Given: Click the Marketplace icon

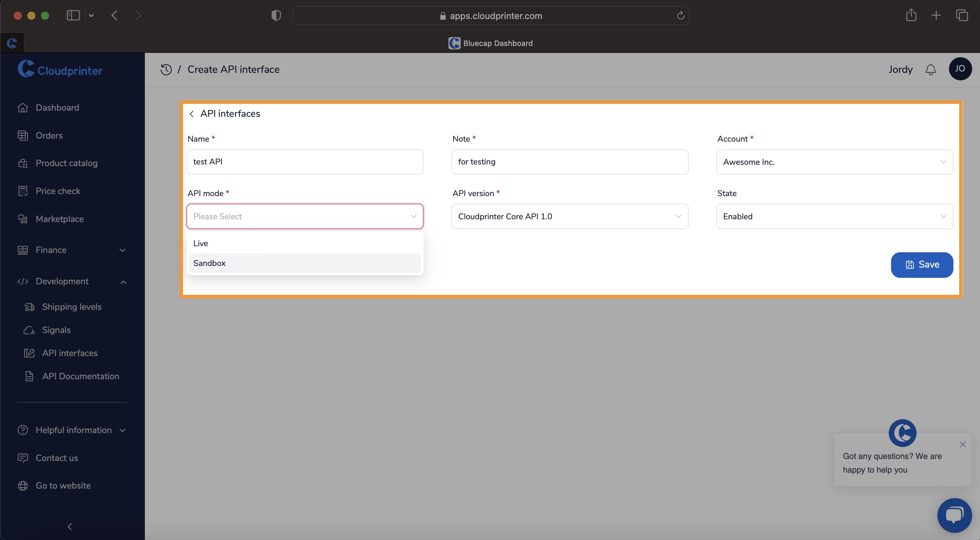Looking at the screenshot, I should point(23,219).
